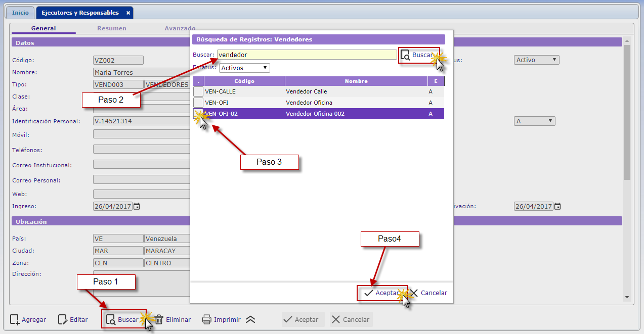Switch to the General subtab
Image resolution: width=644 pixels, height=334 pixels.
(44, 28)
